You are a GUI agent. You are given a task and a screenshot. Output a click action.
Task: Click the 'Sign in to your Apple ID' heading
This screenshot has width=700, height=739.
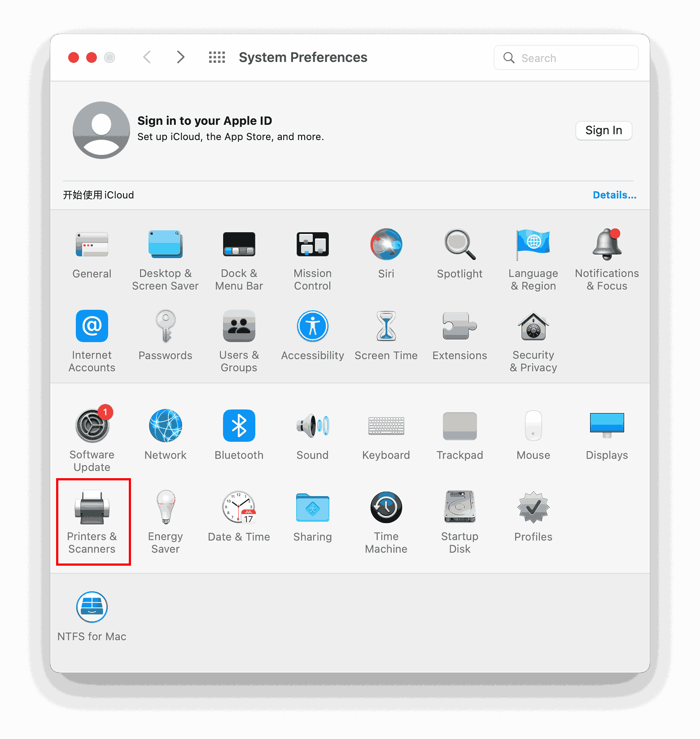click(x=205, y=121)
